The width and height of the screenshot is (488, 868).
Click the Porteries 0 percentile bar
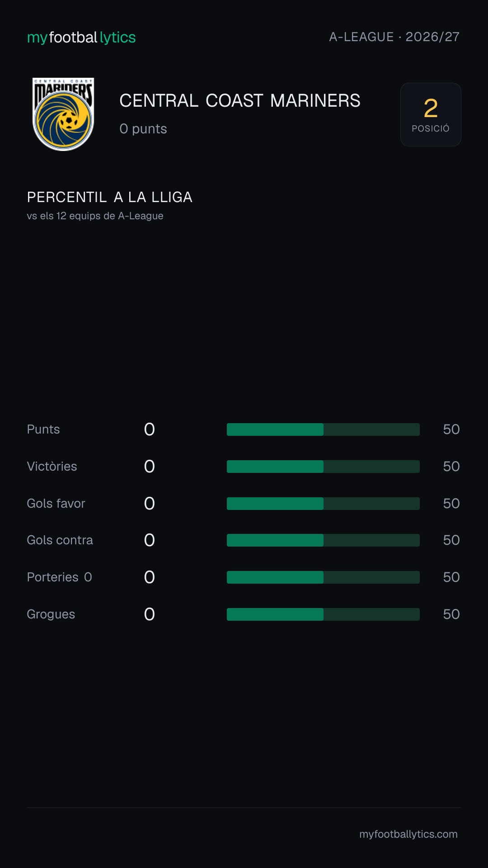(323, 577)
